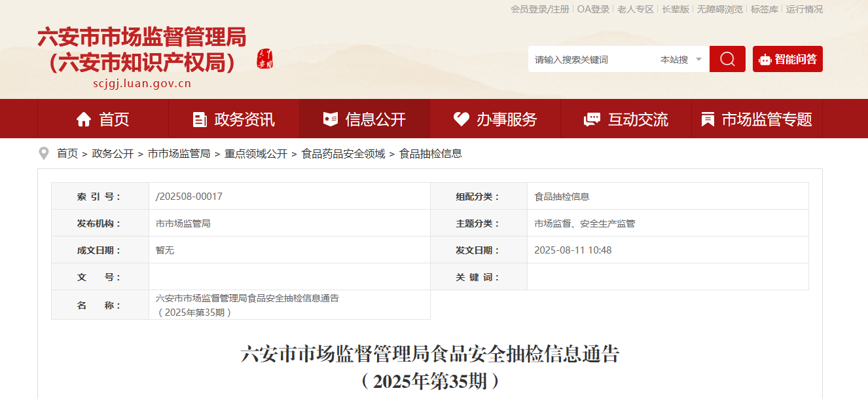Click the location pin breadcrumb icon

point(44,153)
